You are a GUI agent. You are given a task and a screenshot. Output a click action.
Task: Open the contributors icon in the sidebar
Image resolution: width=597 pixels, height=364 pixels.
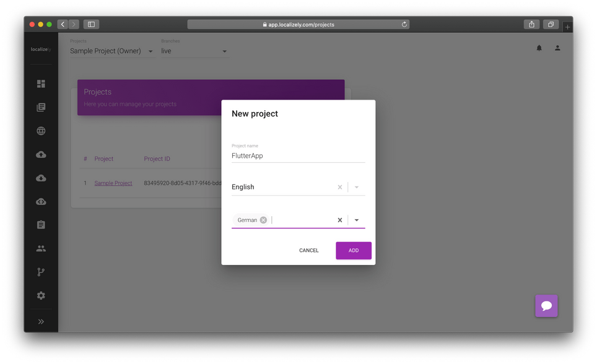[41, 248]
